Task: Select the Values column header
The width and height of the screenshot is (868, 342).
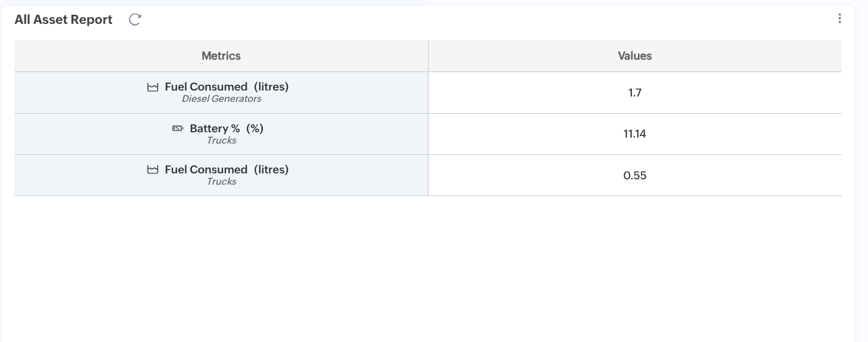Action: coord(634,56)
